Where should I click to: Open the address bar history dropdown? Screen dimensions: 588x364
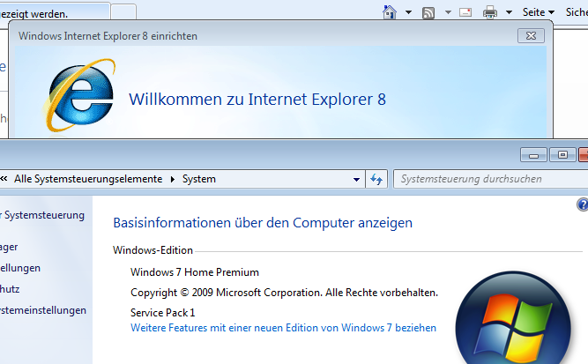coord(356,180)
